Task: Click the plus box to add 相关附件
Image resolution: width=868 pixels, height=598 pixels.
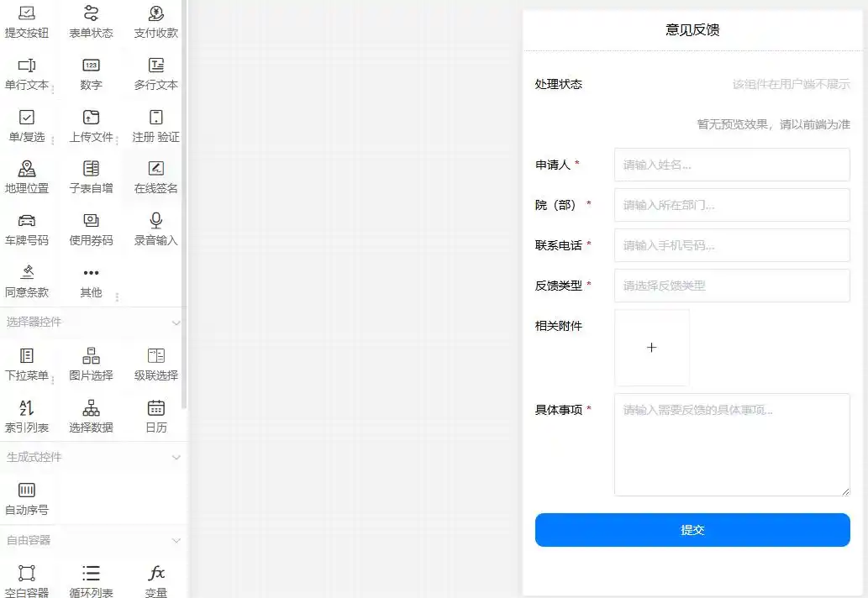Action: 651,348
